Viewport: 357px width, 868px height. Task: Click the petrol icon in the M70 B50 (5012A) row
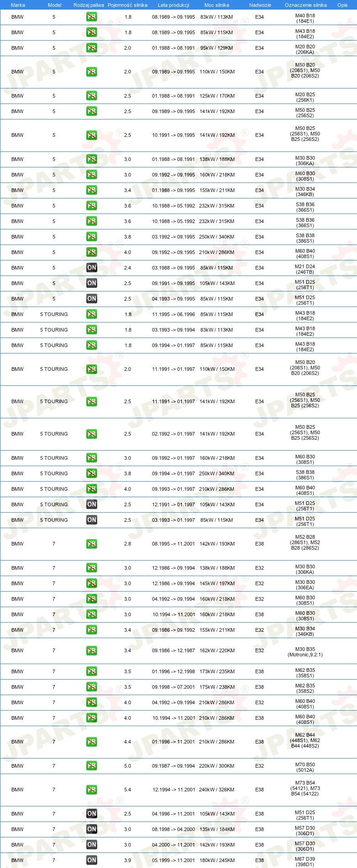click(x=92, y=766)
